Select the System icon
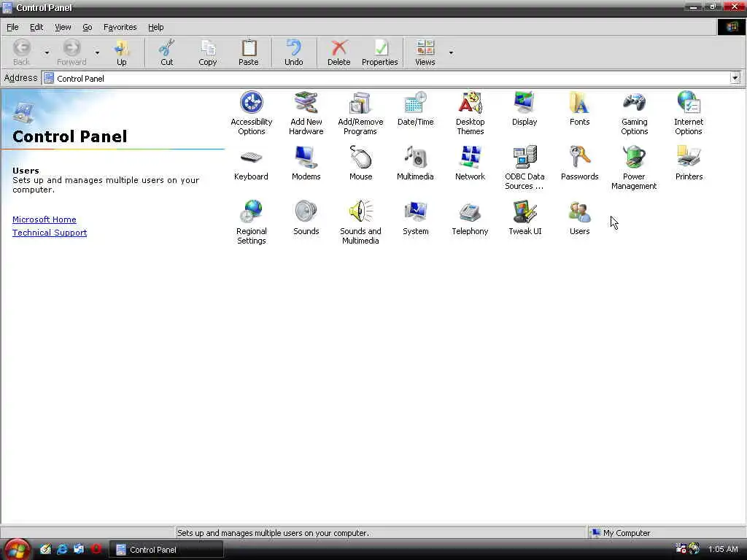 pos(415,218)
